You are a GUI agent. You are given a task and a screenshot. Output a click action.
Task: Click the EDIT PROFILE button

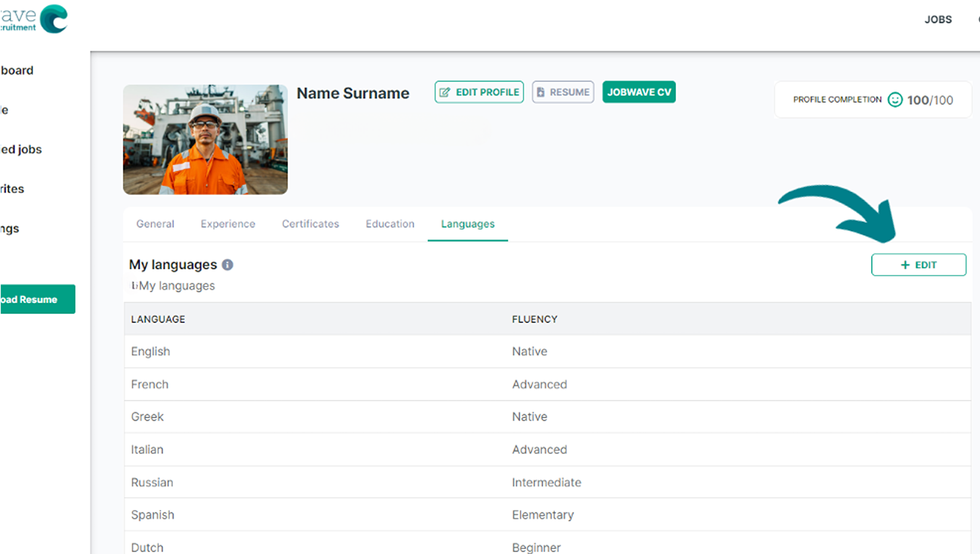tap(479, 92)
